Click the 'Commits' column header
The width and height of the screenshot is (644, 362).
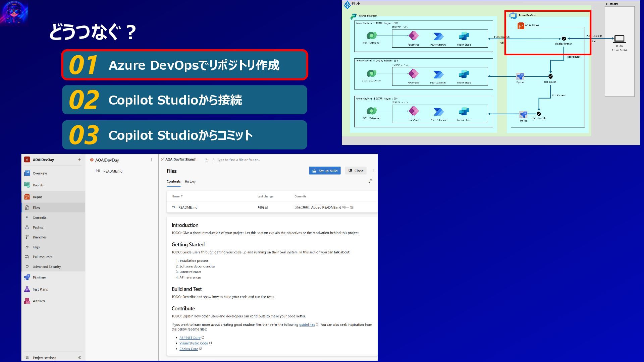[300, 196]
